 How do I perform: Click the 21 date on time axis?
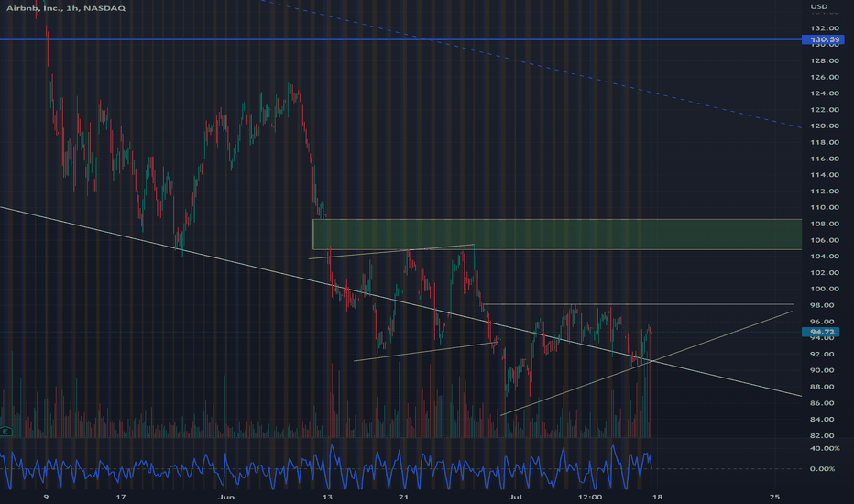(403, 497)
